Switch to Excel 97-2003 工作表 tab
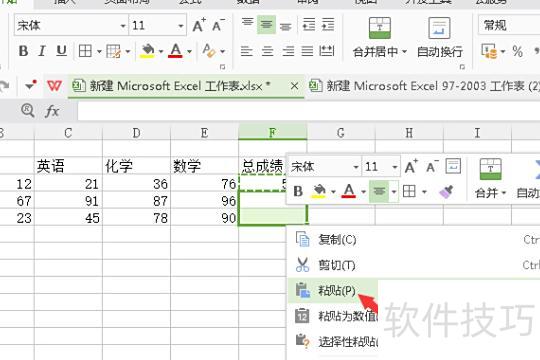The width and height of the screenshot is (540, 360). pos(424,86)
